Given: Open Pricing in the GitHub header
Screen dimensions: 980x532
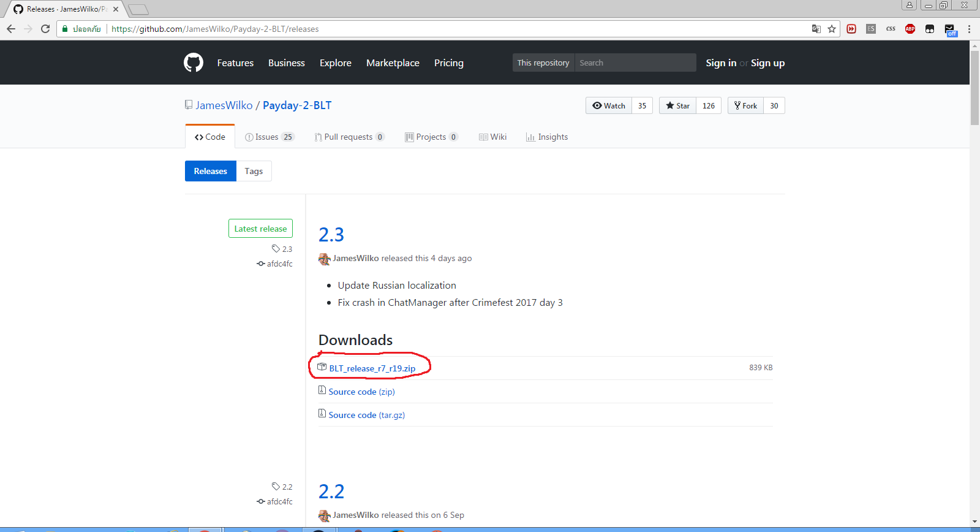Looking at the screenshot, I should pos(449,63).
